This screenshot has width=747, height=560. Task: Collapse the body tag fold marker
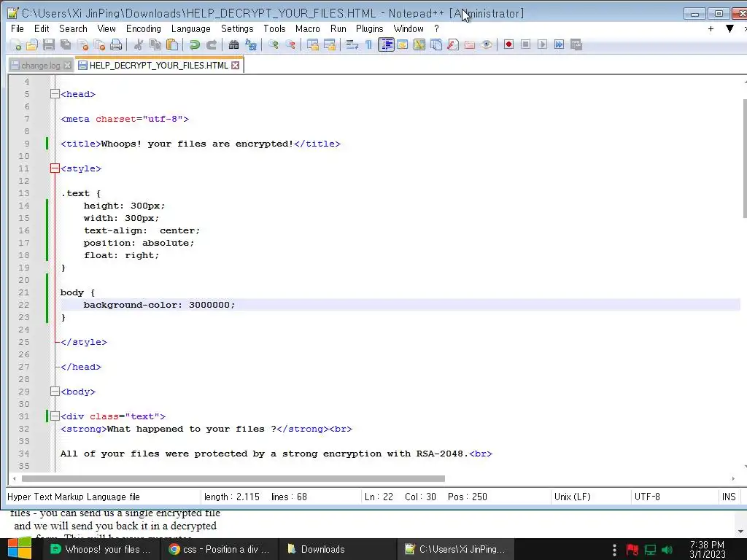pyautogui.click(x=55, y=392)
